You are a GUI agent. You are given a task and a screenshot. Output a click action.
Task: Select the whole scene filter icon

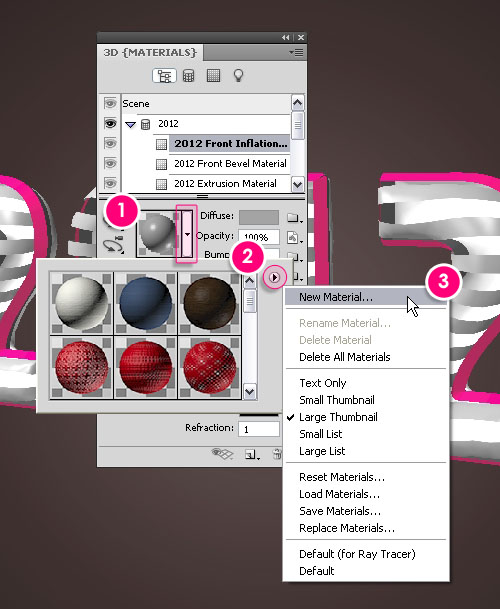pyautogui.click(x=164, y=75)
